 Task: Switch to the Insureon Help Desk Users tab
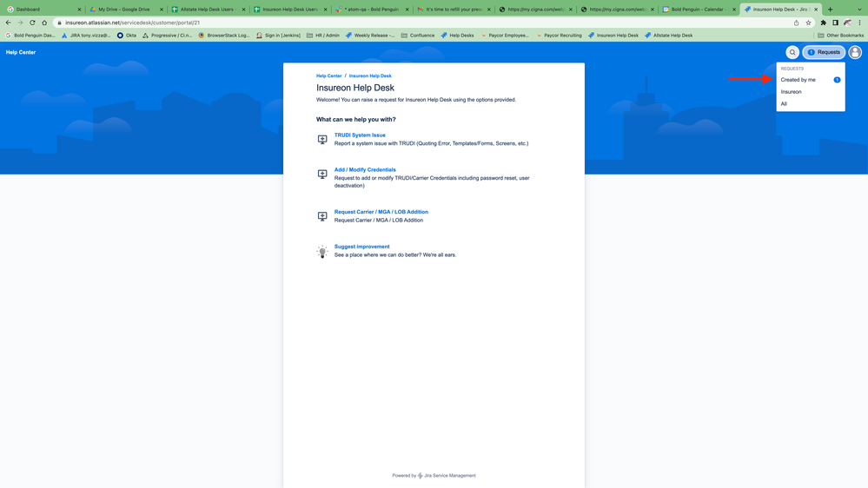289,10
